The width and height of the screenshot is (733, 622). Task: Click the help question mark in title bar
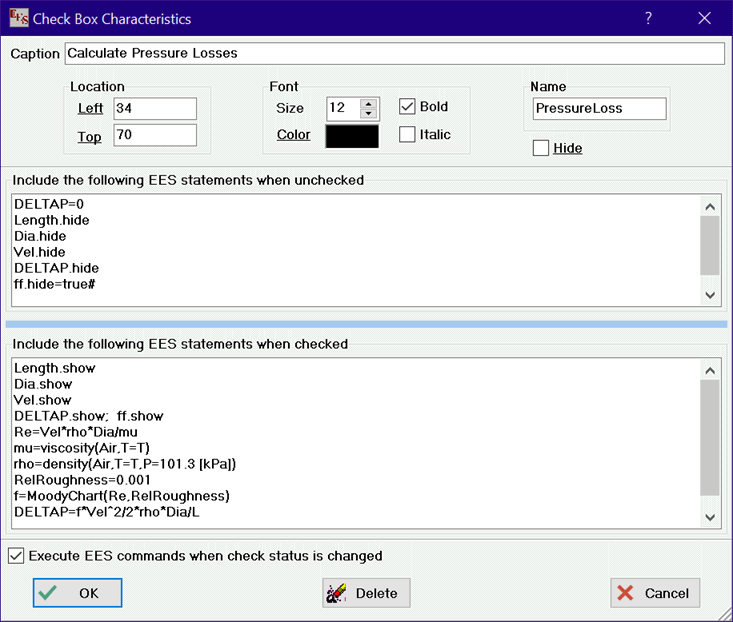point(648,18)
